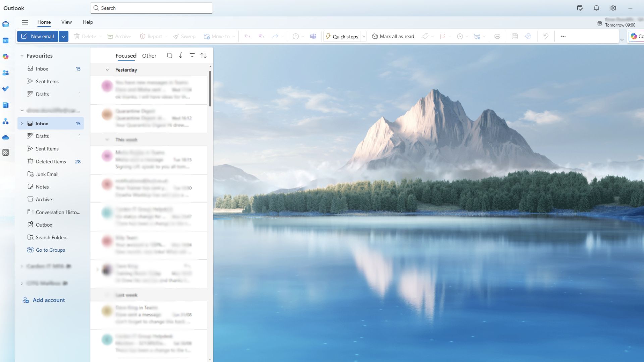Click the Teams icon in ribbon
The height and width of the screenshot is (362, 644).
coord(313,36)
